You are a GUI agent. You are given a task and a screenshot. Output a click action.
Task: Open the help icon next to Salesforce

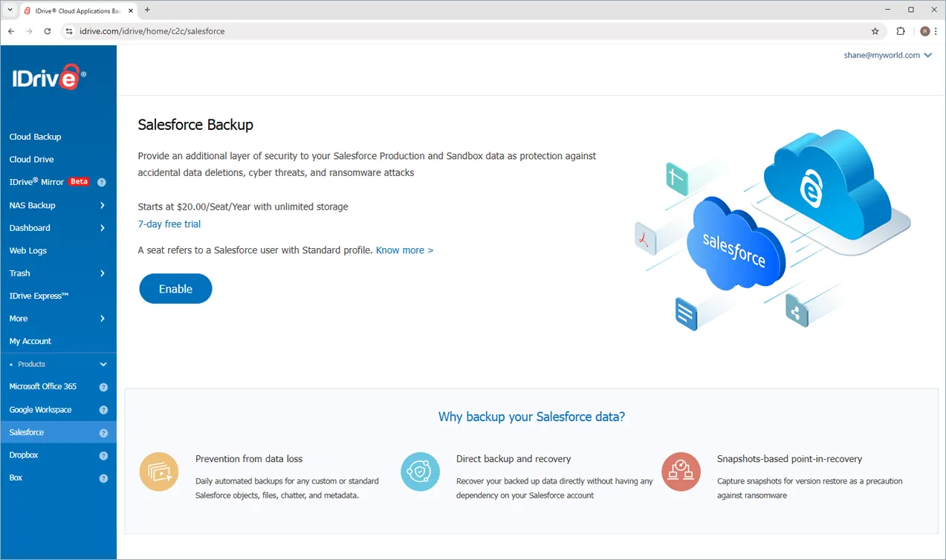tap(103, 432)
